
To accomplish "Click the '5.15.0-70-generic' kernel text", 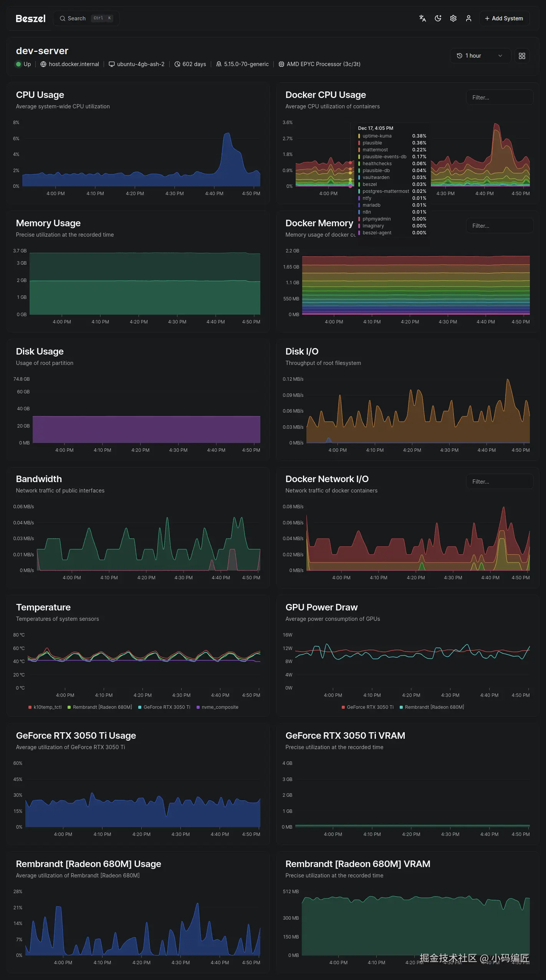I will click(247, 64).
